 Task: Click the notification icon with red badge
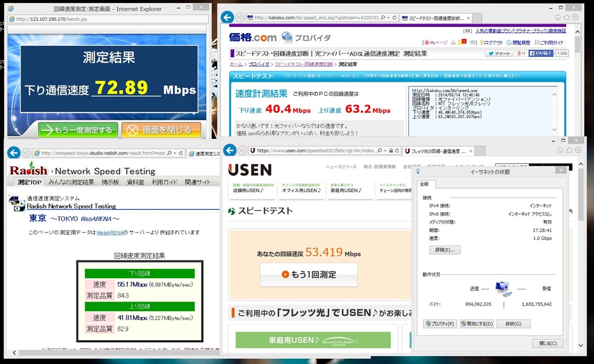coord(462,42)
